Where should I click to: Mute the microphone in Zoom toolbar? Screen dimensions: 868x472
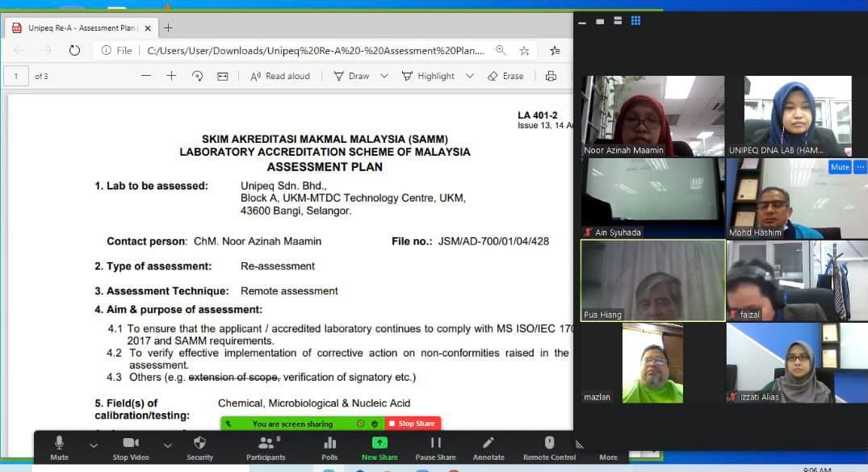click(59, 448)
